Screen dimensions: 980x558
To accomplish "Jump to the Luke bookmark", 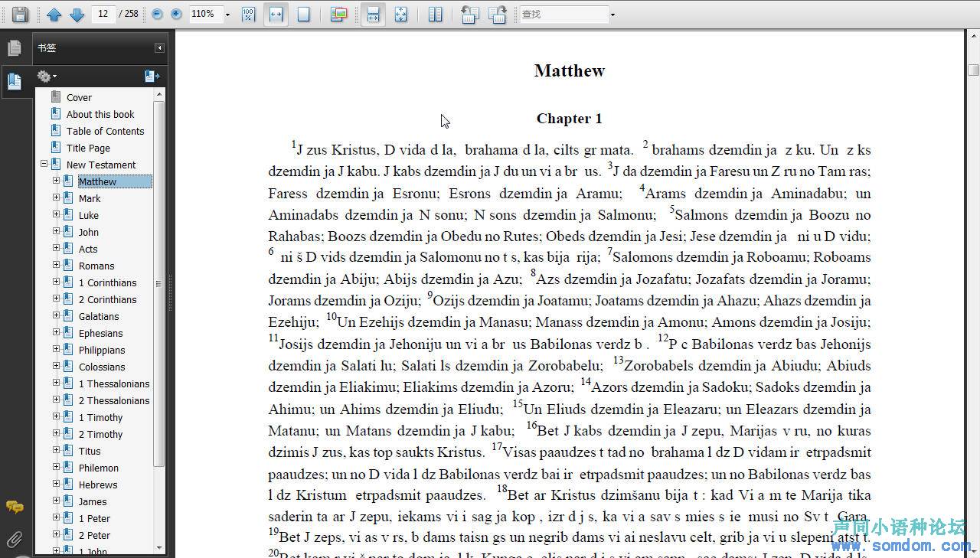I will (x=89, y=215).
